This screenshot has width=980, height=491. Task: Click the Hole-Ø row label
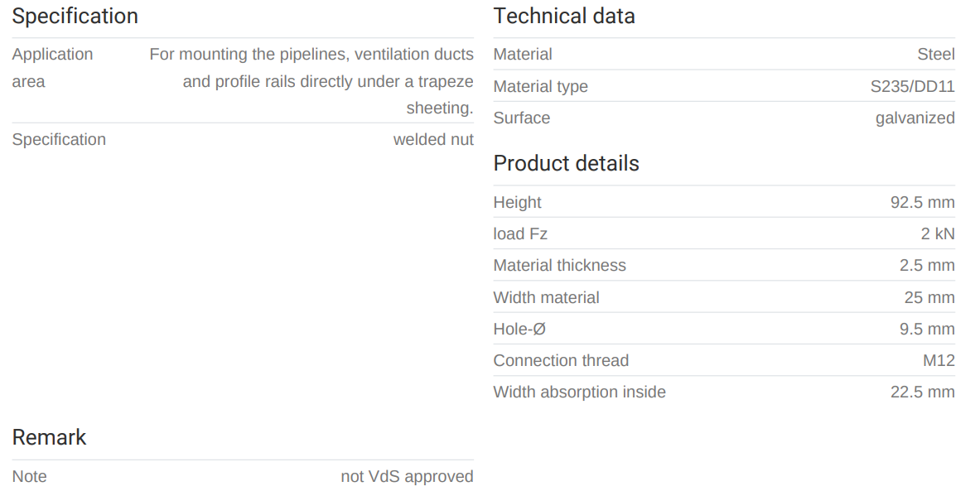(x=519, y=330)
